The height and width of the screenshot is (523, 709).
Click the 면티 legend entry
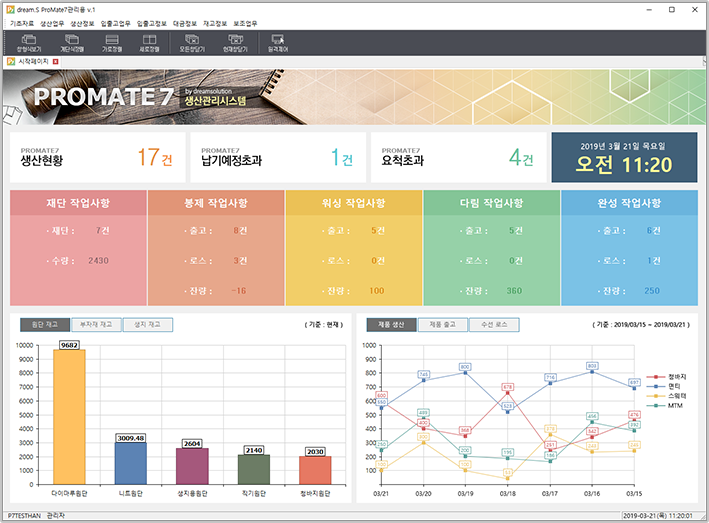(x=663, y=386)
